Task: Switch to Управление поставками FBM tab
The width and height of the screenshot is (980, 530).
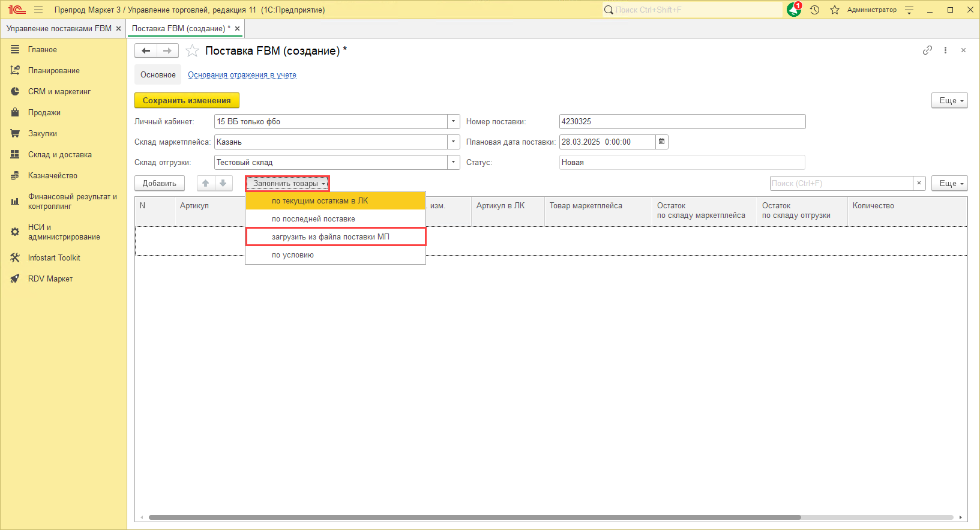Action: [59, 28]
